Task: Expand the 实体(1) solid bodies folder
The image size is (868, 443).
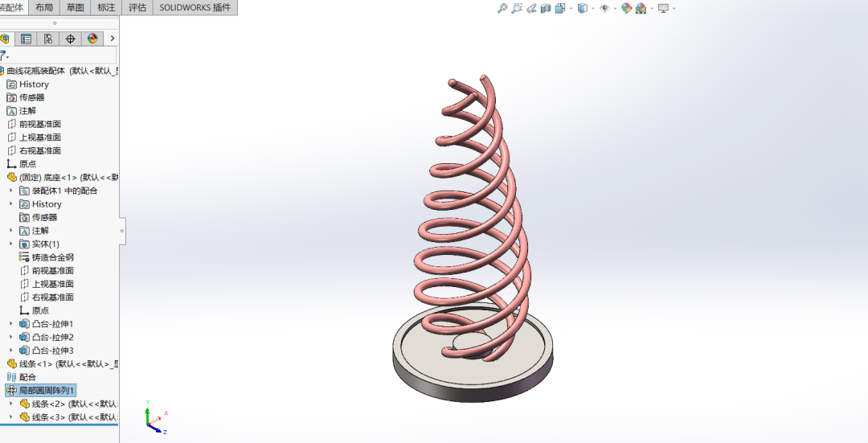Action: click(10, 244)
